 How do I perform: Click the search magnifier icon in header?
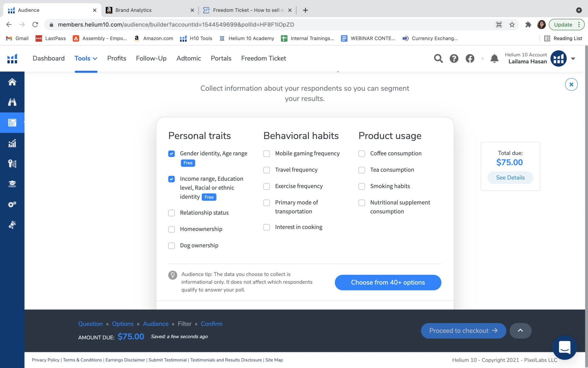click(438, 58)
